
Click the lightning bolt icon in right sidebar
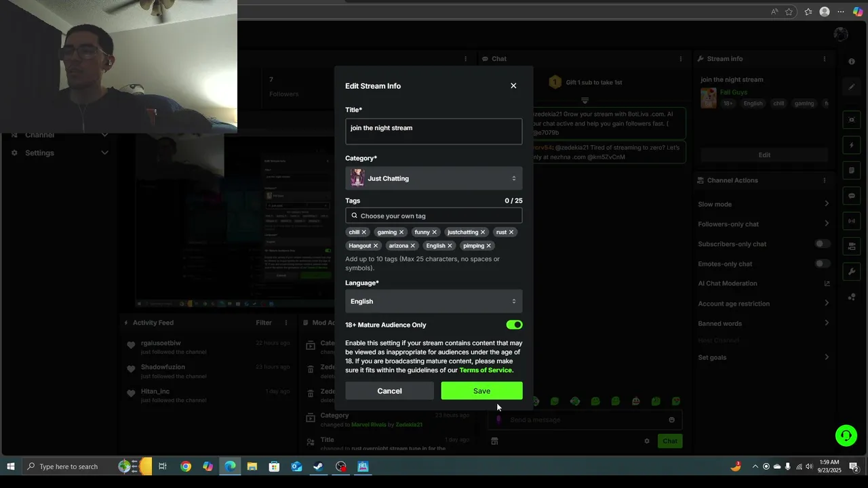pyautogui.click(x=852, y=145)
